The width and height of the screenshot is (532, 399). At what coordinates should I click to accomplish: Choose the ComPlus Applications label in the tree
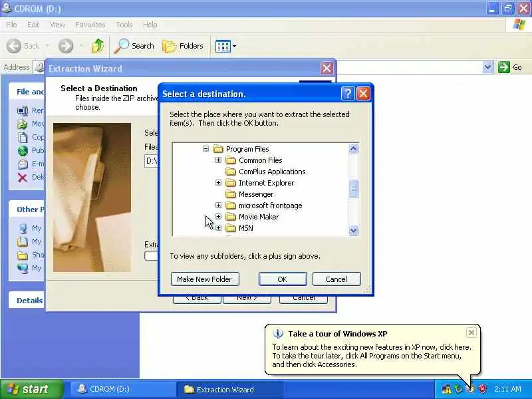[x=272, y=172]
